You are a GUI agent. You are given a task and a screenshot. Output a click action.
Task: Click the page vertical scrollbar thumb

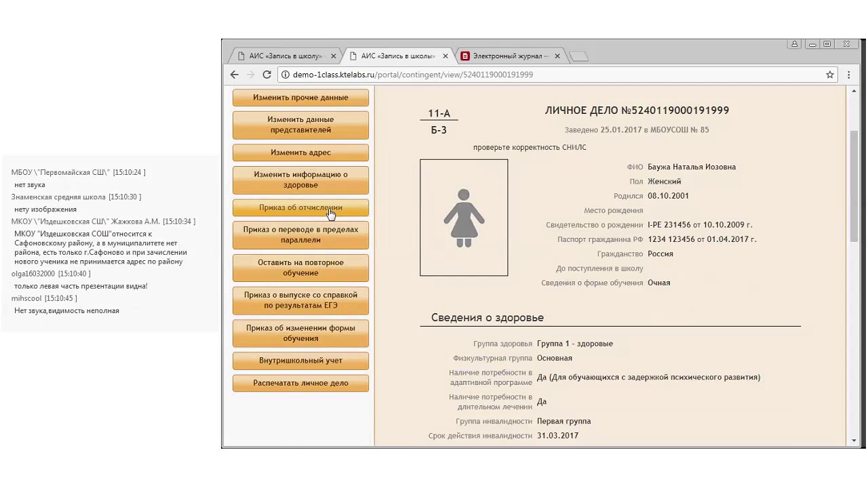(854, 186)
